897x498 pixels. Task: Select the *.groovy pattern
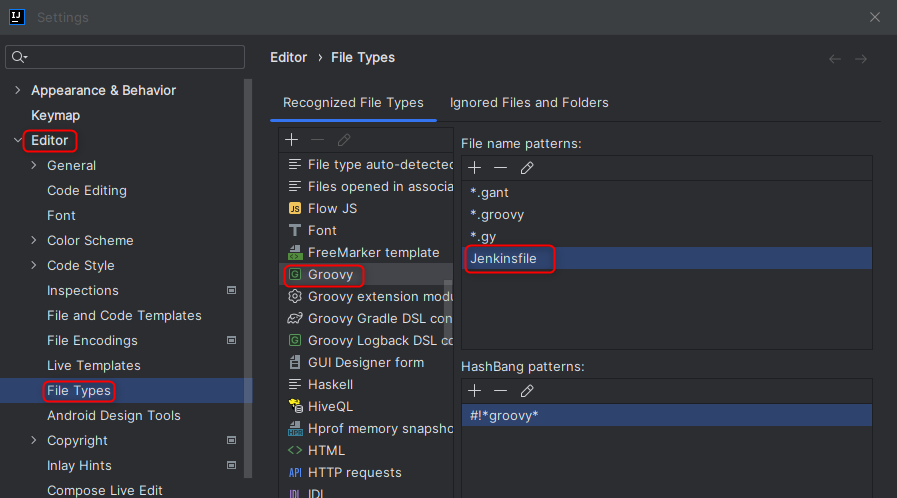click(x=667, y=214)
